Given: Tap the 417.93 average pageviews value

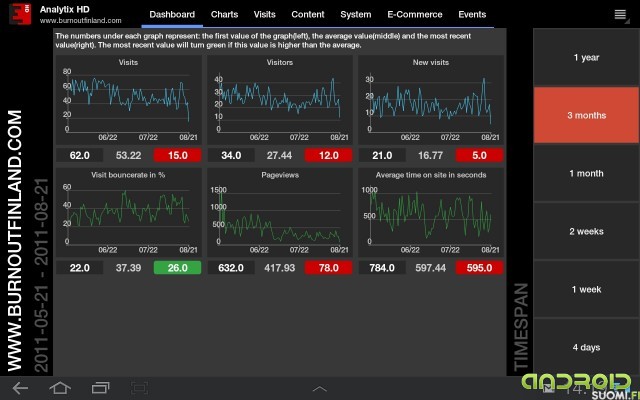Looking at the screenshot, I should coord(280,268).
